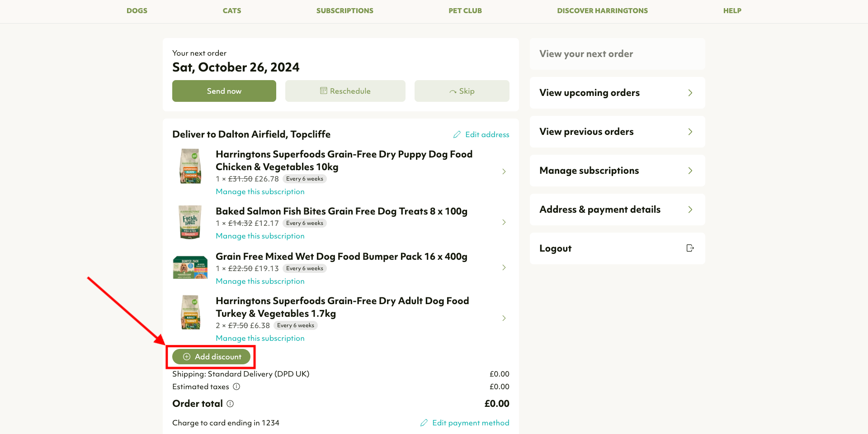Click the info icon next to Estimated taxes
This screenshot has width=868, height=434.
(x=236, y=386)
